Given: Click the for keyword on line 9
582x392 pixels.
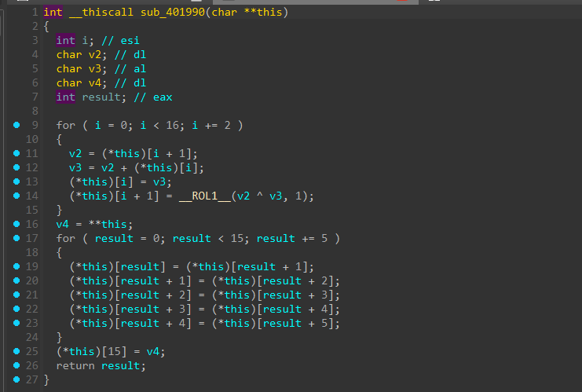Looking at the screenshot, I should (66, 125).
